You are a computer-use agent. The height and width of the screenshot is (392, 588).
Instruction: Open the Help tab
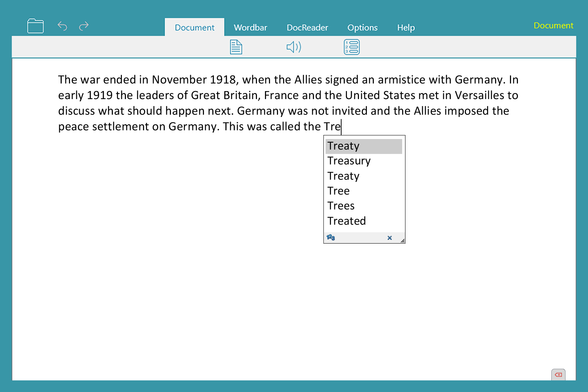(406, 28)
